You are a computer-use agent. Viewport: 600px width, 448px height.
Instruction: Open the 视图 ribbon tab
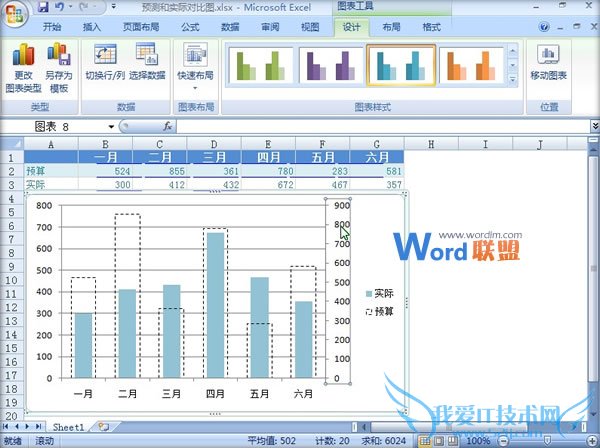[x=310, y=27]
